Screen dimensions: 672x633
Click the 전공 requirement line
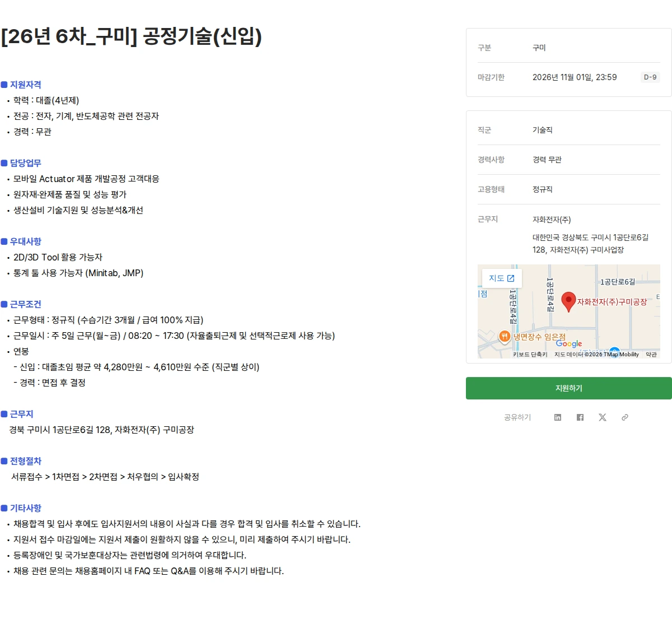[86, 116]
